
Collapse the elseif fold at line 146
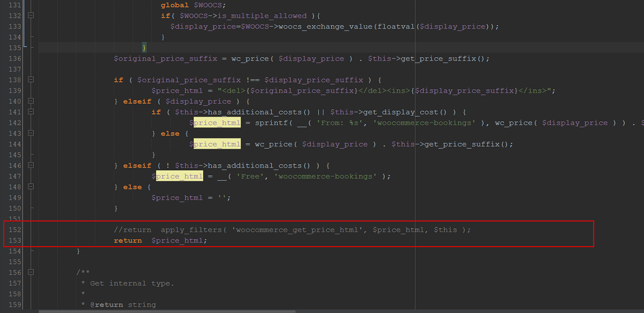click(30, 165)
